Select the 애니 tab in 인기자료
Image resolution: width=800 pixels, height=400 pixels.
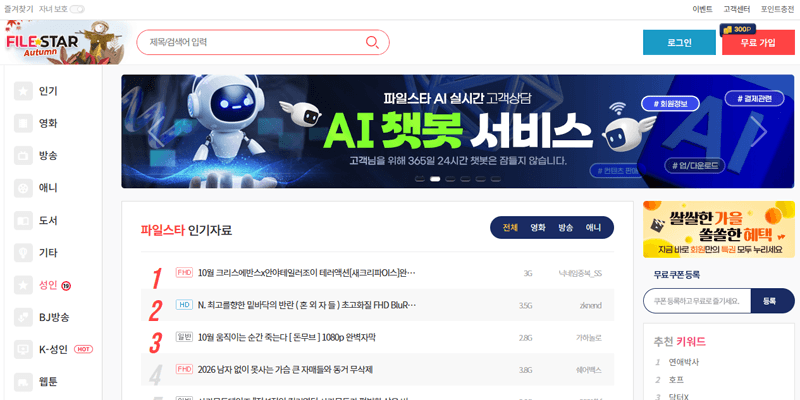(593, 228)
